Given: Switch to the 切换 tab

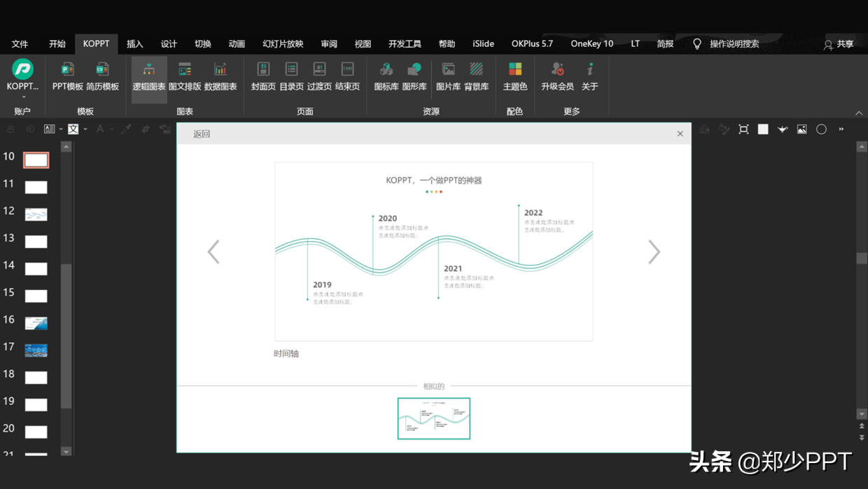Looking at the screenshot, I should coord(203,43).
